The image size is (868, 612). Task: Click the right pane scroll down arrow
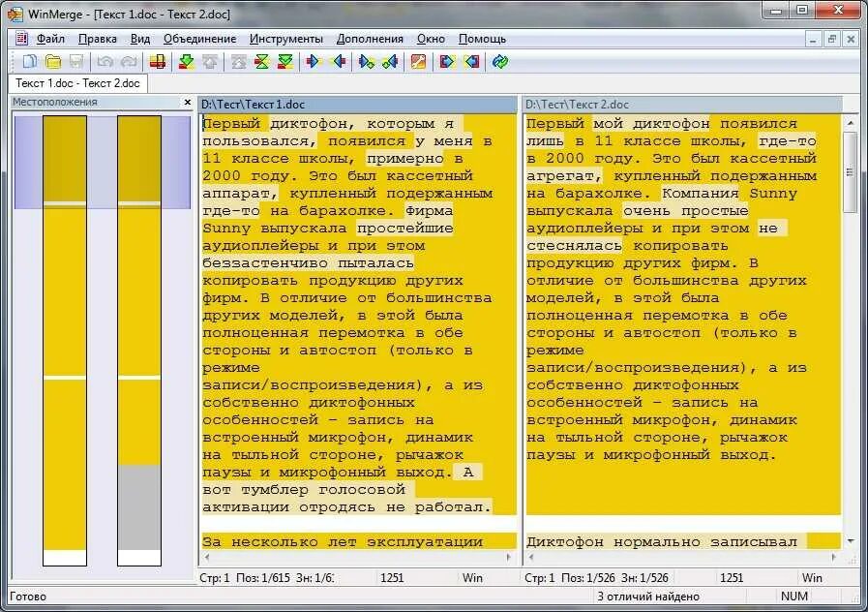[851, 541]
